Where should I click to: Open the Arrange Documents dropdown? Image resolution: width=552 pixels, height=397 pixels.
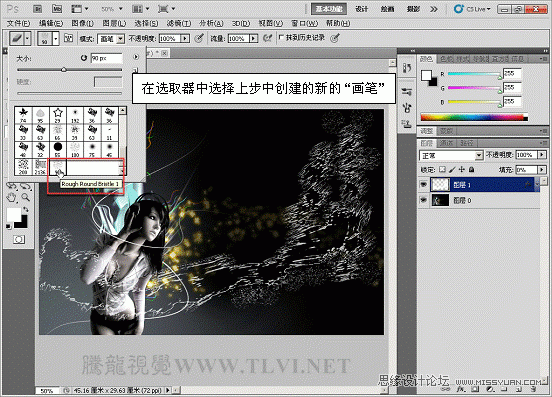141,9
